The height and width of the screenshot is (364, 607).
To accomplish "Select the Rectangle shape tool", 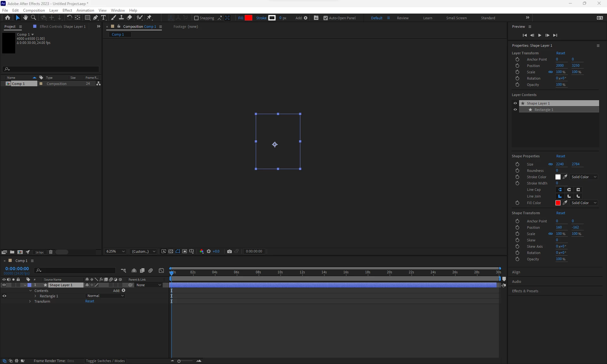I will click(87, 18).
